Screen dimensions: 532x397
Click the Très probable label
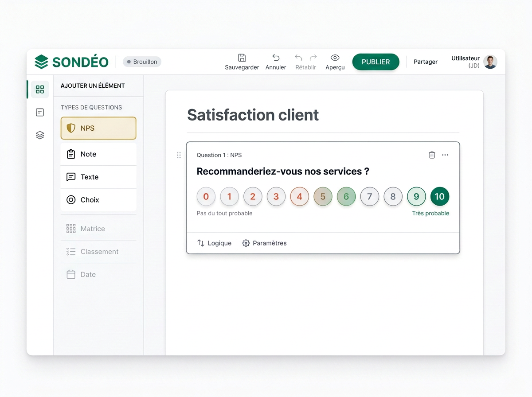[430, 213]
